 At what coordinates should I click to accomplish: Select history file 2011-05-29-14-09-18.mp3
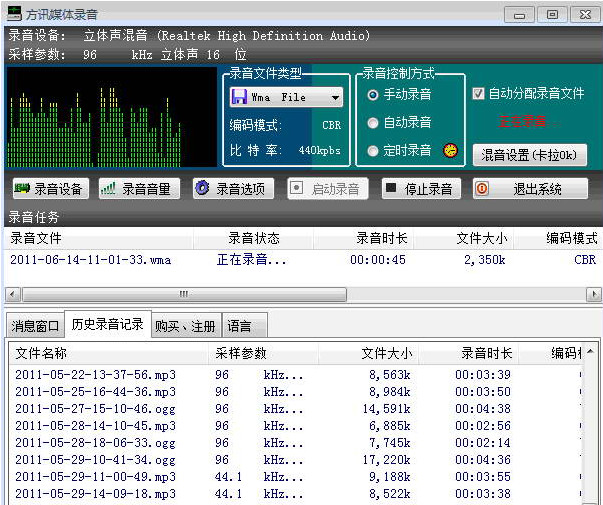tap(95, 494)
